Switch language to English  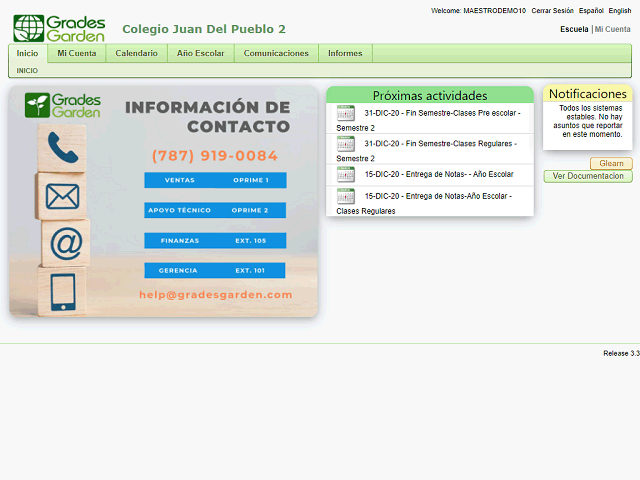pos(620,11)
